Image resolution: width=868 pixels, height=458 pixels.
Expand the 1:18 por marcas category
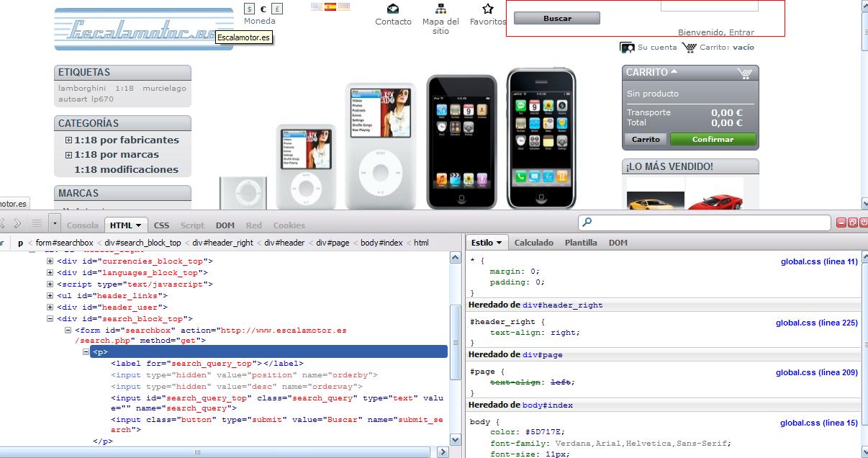point(68,155)
